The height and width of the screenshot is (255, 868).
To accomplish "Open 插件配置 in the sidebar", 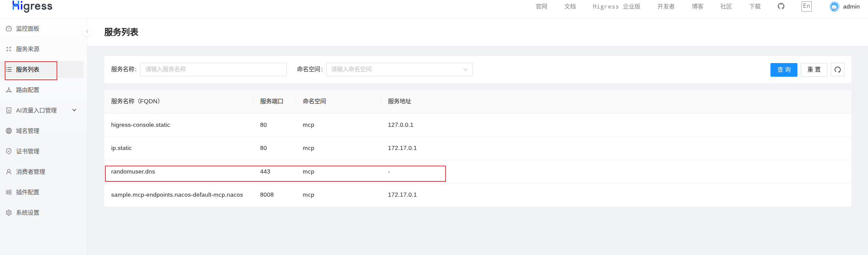I will 28,192.
